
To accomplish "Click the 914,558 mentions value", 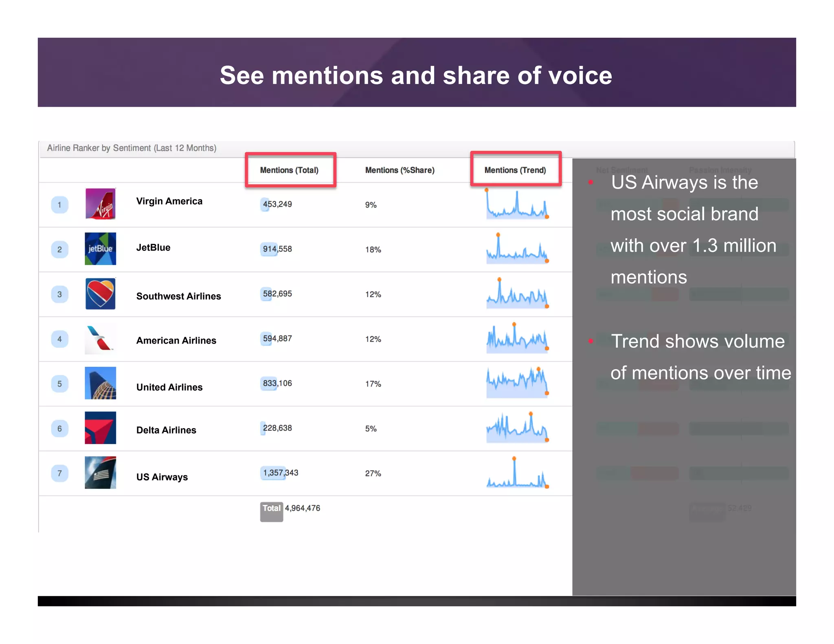I will coord(277,249).
